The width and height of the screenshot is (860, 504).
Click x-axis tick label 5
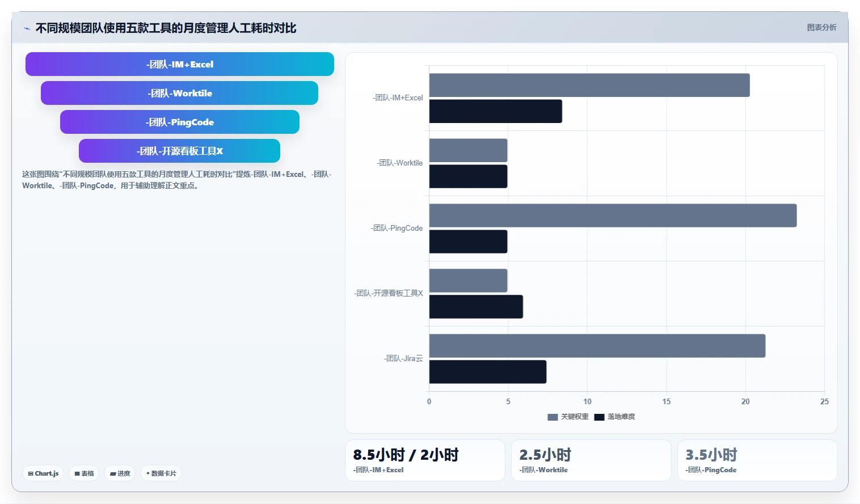point(508,401)
